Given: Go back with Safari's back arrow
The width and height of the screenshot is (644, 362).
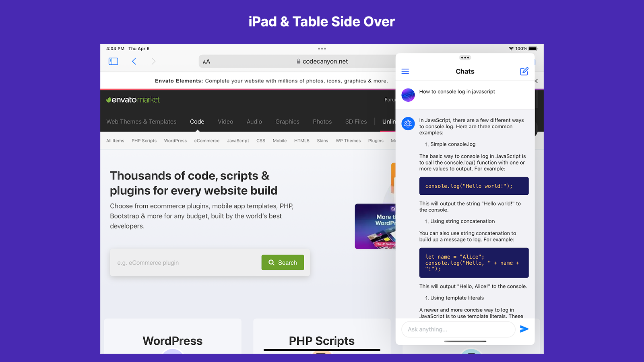Looking at the screenshot, I should pyautogui.click(x=134, y=62).
